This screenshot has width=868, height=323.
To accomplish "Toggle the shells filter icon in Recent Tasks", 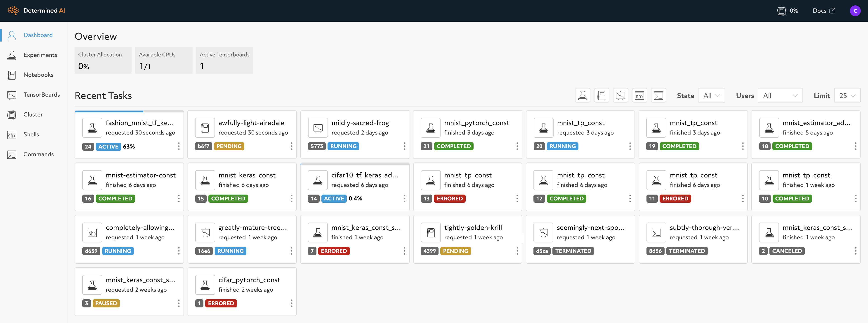I will coord(639,95).
